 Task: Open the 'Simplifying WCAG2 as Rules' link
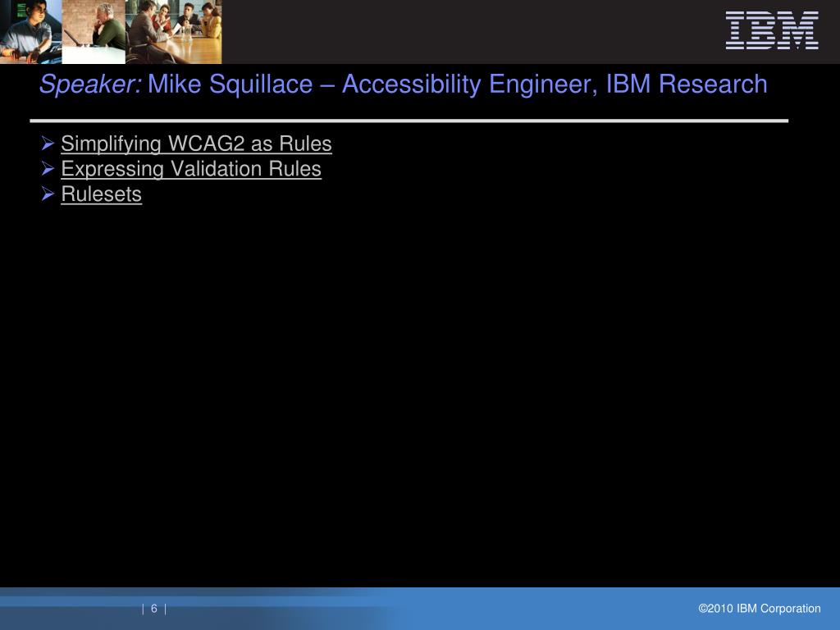click(x=196, y=144)
